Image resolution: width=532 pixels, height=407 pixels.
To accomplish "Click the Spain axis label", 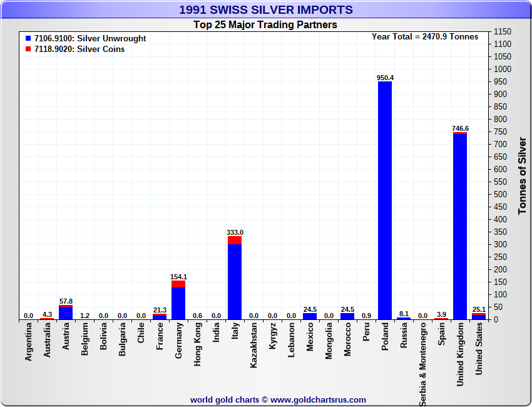I will tap(441, 334).
